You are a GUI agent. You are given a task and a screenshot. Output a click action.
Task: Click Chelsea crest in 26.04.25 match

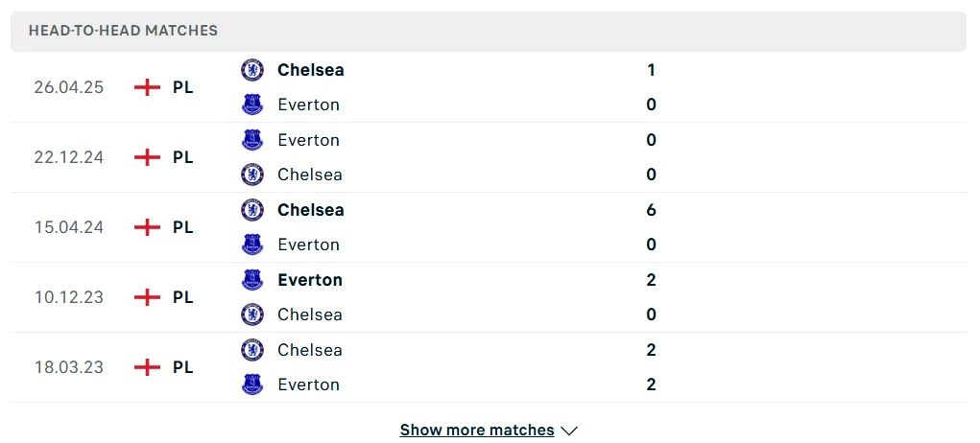point(252,70)
